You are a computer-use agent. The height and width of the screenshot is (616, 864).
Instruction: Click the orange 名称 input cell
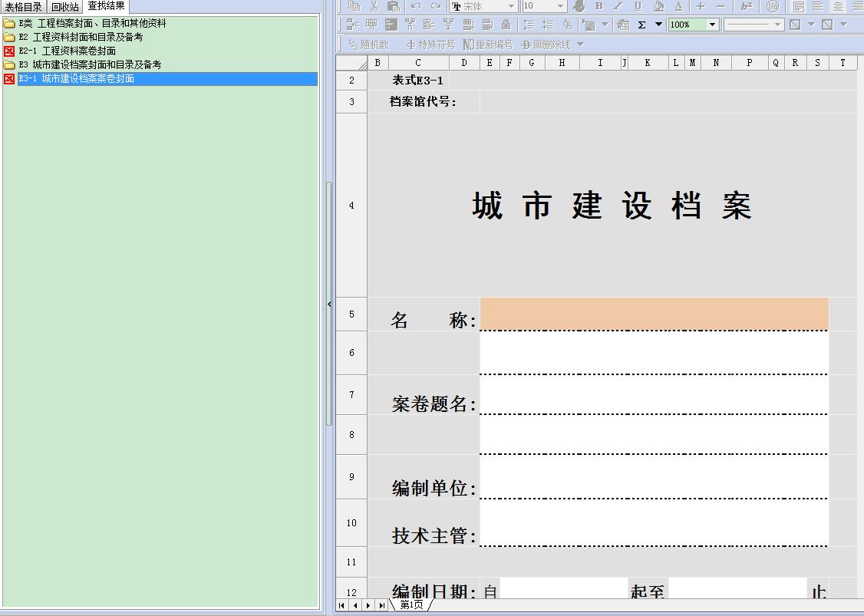pyautogui.click(x=654, y=315)
